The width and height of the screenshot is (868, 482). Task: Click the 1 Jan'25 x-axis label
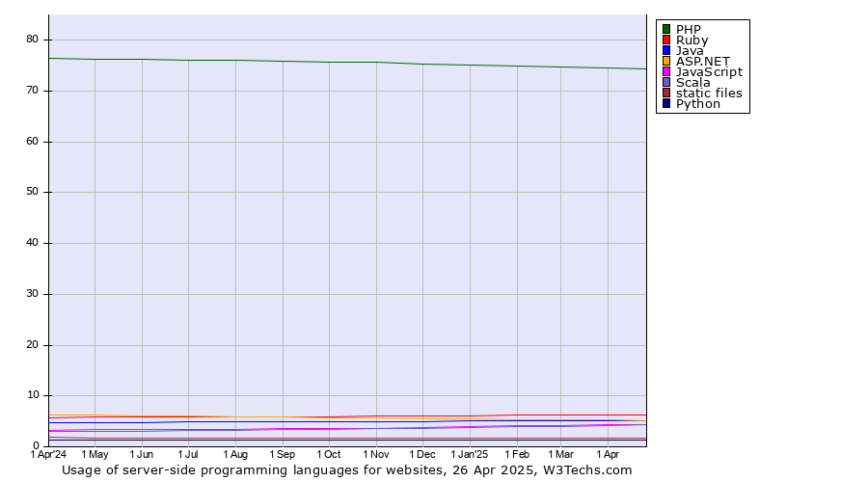pos(470,454)
